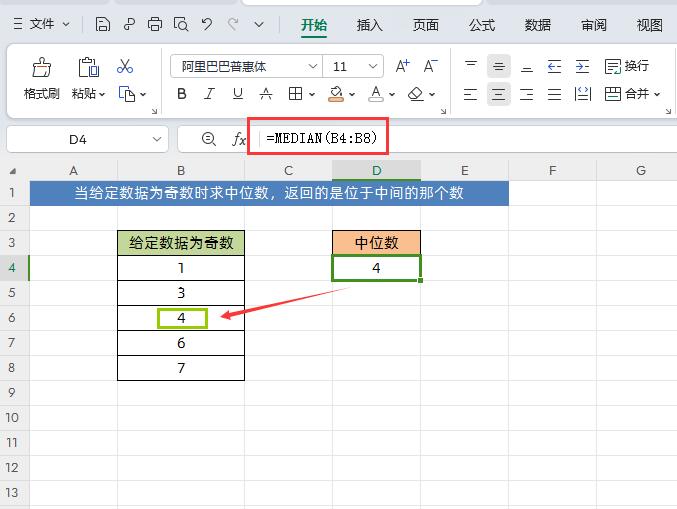The width and height of the screenshot is (677, 509).
Task: Open the 公式 ribbon tab
Action: 482,25
